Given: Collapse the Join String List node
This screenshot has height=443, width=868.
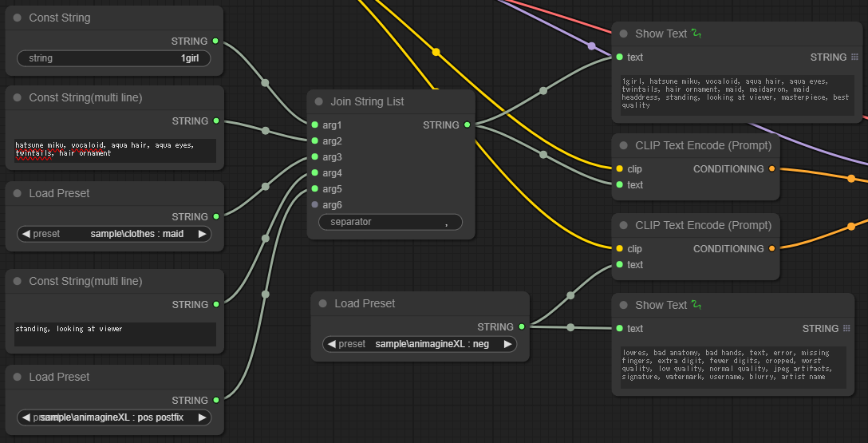Looking at the screenshot, I should click(319, 101).
